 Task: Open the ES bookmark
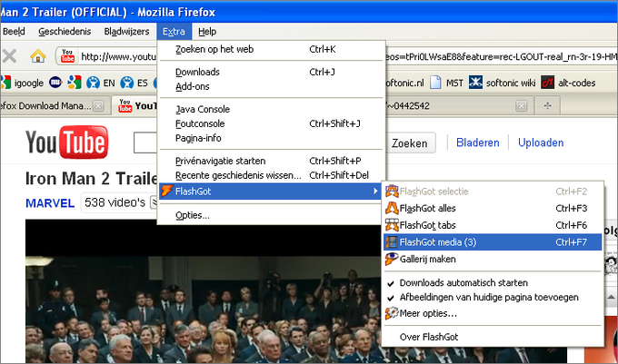click(134, 83)
